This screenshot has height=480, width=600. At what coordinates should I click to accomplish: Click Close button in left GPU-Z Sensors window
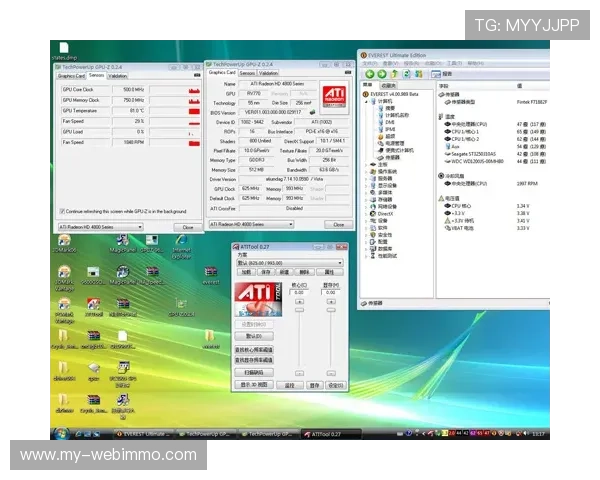188,227
